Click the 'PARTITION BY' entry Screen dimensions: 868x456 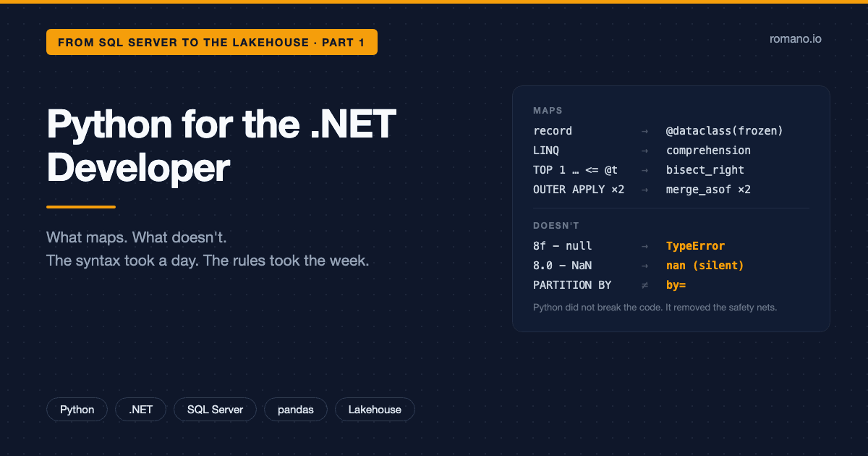click(572, 285)
